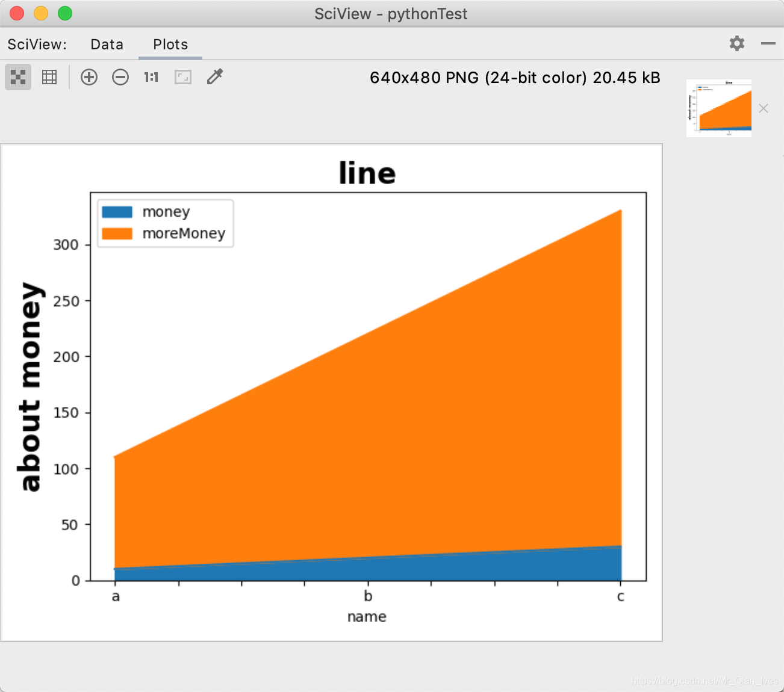
Task: Click the x-axis tick label 'c'
Action: click(x=621, y=596)
